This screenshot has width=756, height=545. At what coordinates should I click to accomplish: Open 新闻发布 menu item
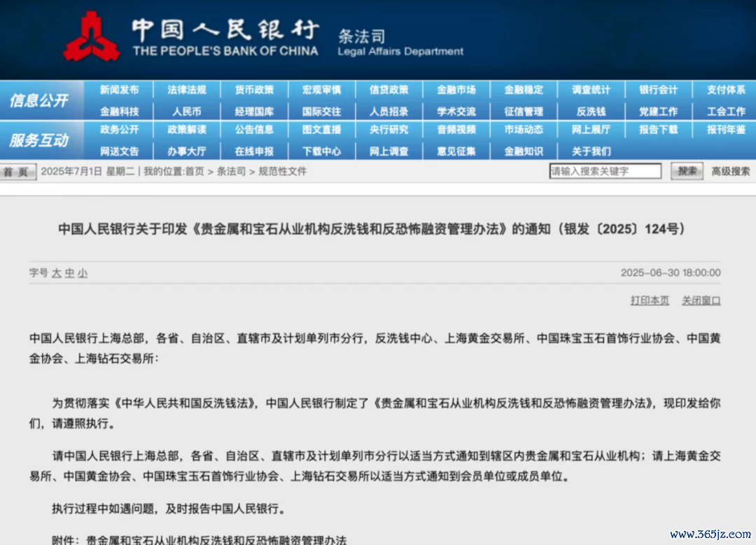[x=119, y=90]
